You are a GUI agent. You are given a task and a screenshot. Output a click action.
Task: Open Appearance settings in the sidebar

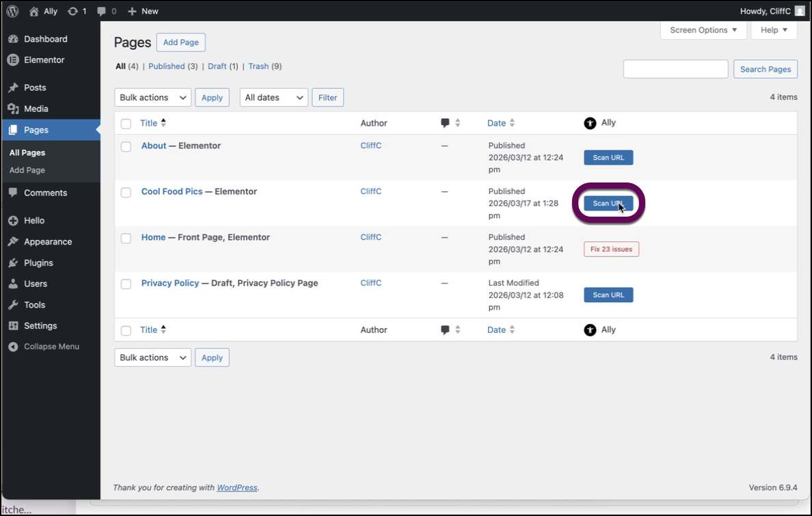47,242
